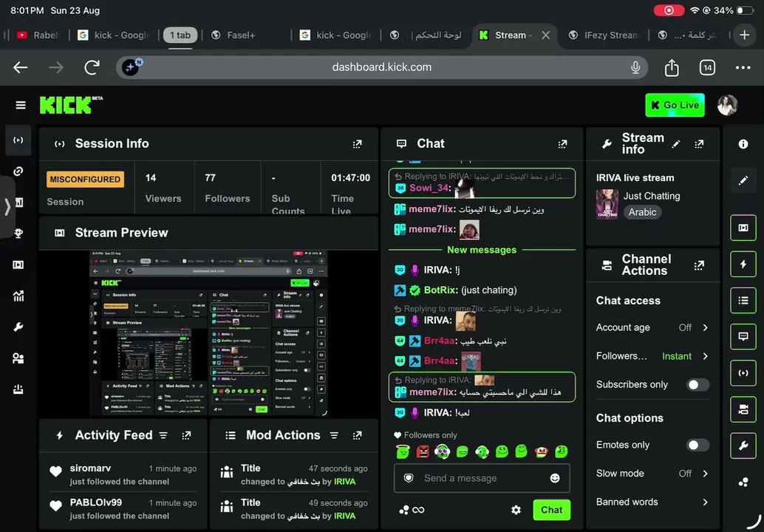The image size is (764, 532).
Task: Open the link icon in left sidebar
Action: click(x=18, y=171)
